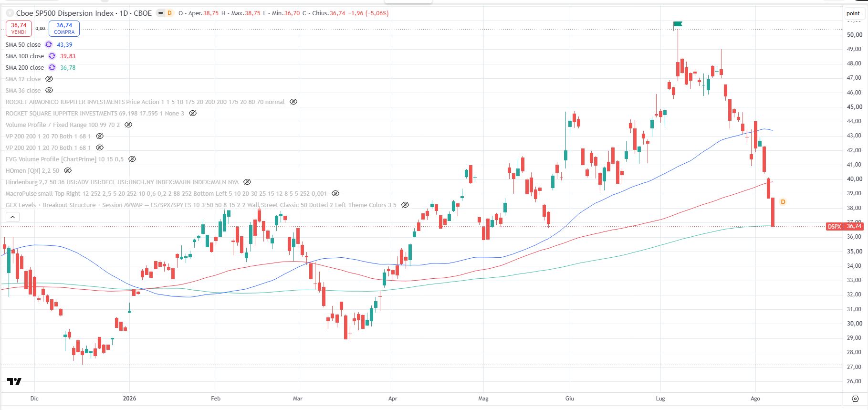Click the blue SMA 50 line near its August end
This screenshot has height=410, width=868.
point(768,129)
